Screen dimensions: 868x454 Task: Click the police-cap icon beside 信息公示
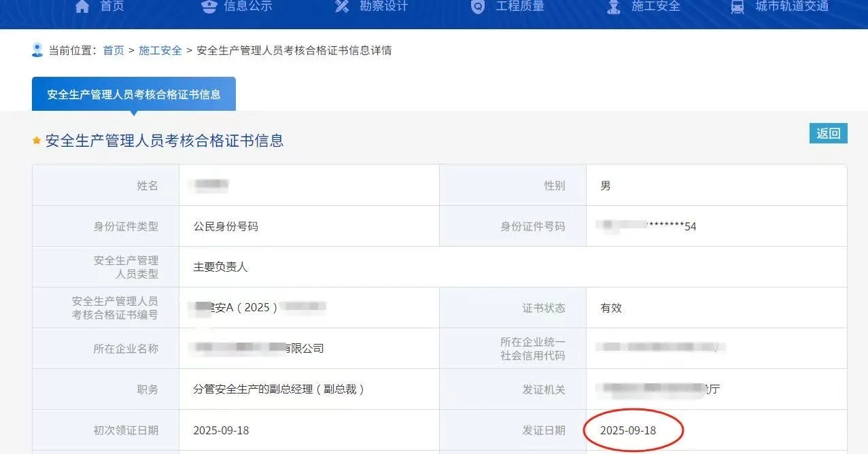pos(209,6)
